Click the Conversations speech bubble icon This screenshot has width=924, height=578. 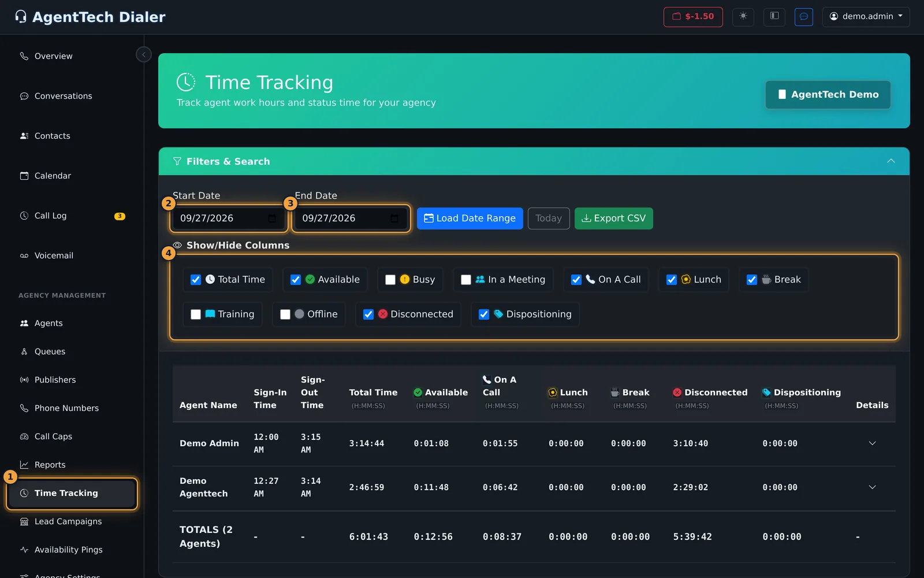point(24,96)
